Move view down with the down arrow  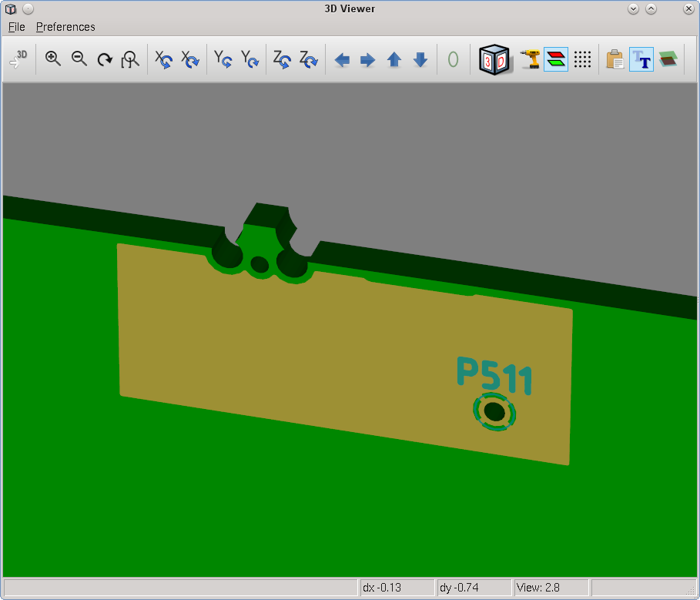420,60
